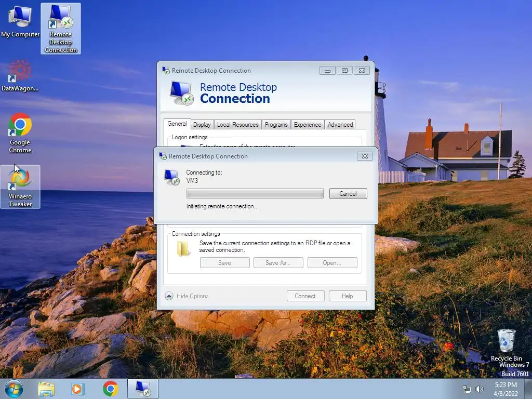Close the Connecting to VM3 dialog

(x=365, y=156)
